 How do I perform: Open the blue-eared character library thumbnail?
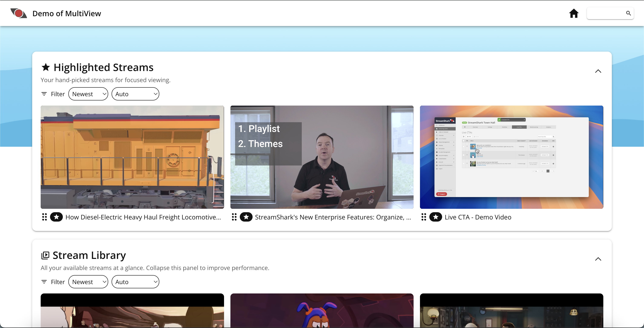[x=322, y=311]
